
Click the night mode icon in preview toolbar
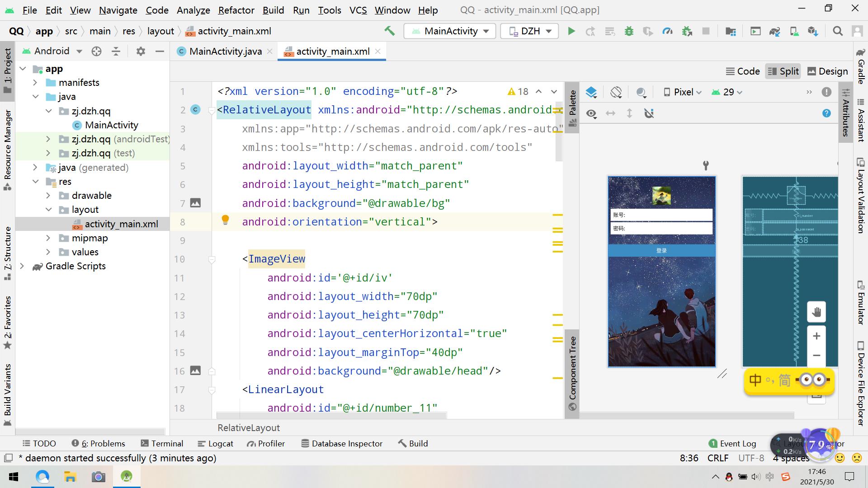click(x=641, y=92)
